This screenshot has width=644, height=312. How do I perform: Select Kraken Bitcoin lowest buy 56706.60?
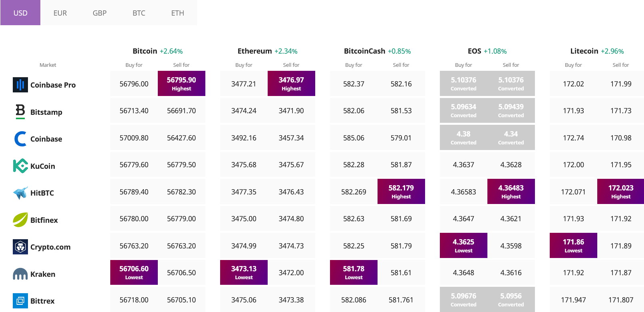(134, 272)
